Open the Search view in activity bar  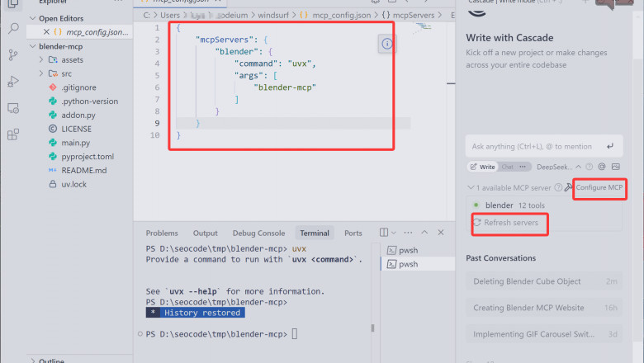click(x=13, y=28)
